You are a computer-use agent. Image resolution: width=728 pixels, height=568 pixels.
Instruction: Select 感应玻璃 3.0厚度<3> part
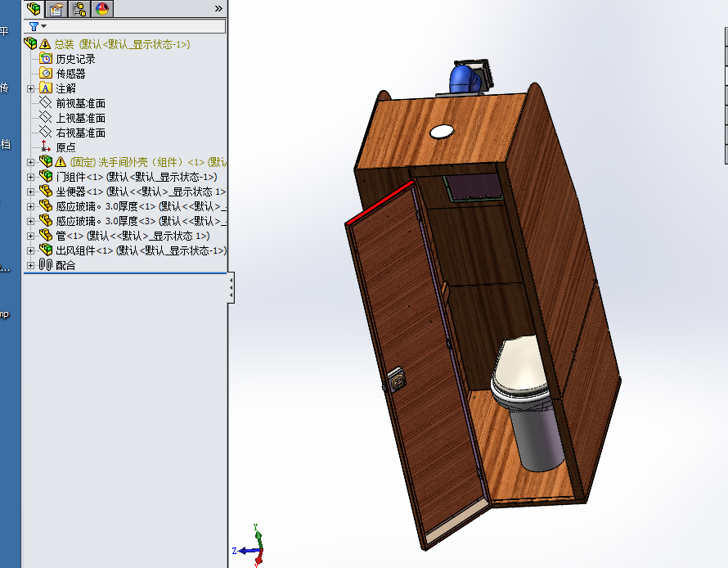tap(142, 222)
